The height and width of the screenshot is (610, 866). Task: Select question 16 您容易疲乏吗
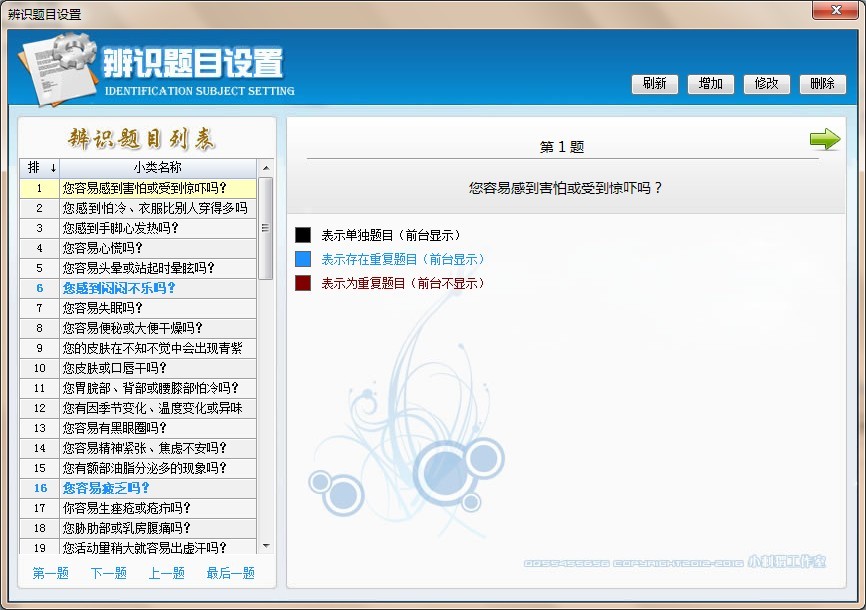(106, 488)
